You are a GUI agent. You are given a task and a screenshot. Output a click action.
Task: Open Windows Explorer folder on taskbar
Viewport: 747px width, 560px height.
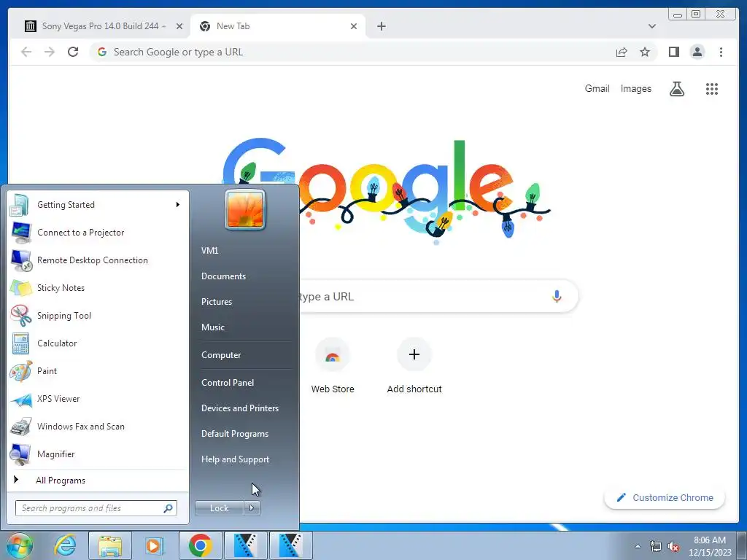[x=110, y=545]
